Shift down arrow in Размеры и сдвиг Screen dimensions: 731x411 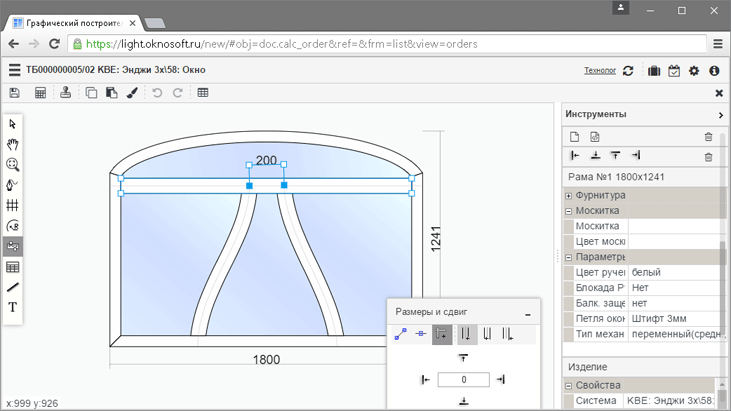point(463,401)
